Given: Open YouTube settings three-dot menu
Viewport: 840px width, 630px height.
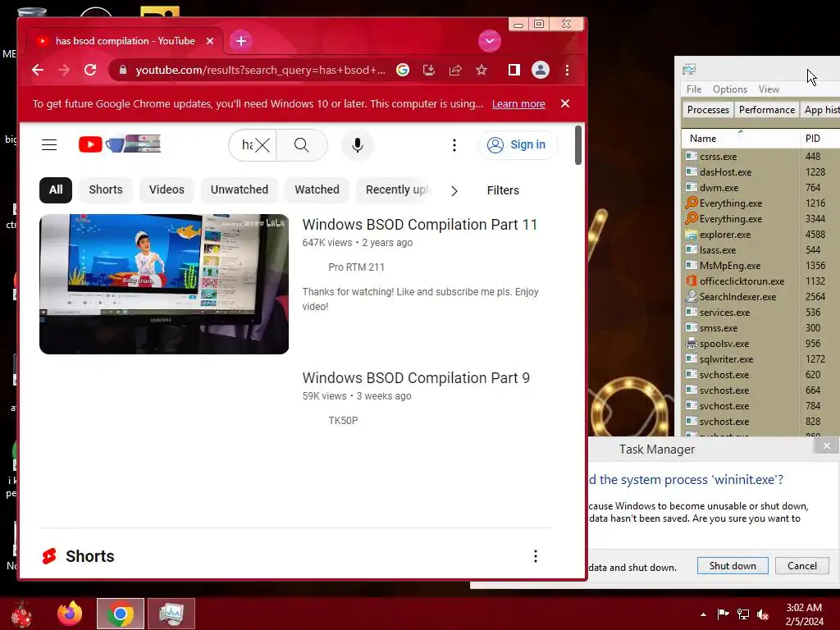Looking at the screenshot, I should point(454,144).
